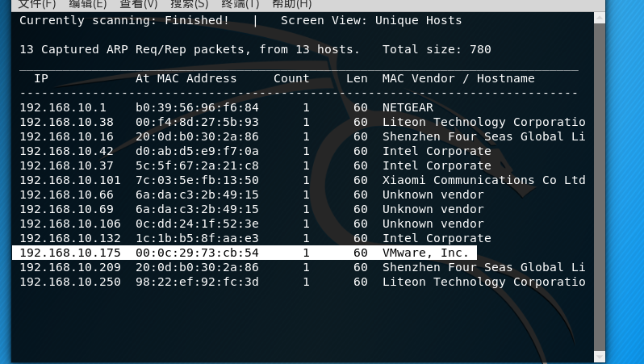Click MAC address 0c:dd:24:1f:52:3e
644x364 pixels.
(197, 224)
